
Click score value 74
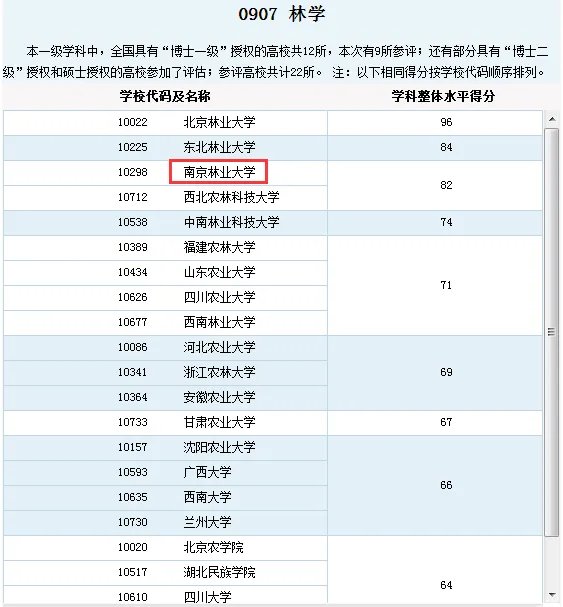(446, 222)
